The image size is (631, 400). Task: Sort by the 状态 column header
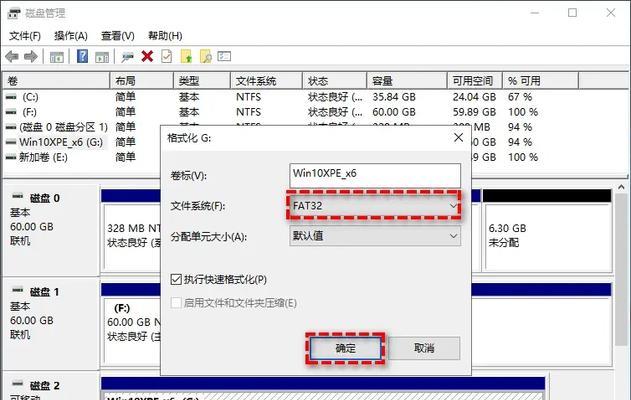coord(335,81)
